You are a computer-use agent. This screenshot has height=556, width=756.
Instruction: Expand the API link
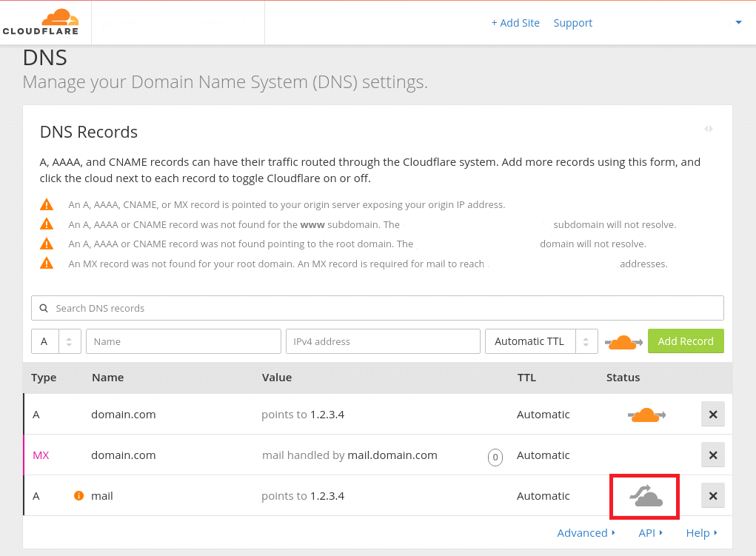tap(650, 533)
